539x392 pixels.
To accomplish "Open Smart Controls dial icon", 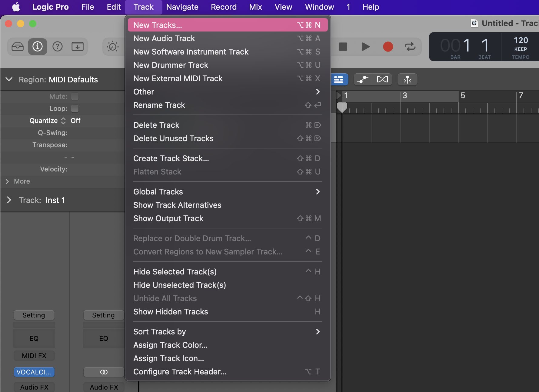I will [x=112, y=46].
